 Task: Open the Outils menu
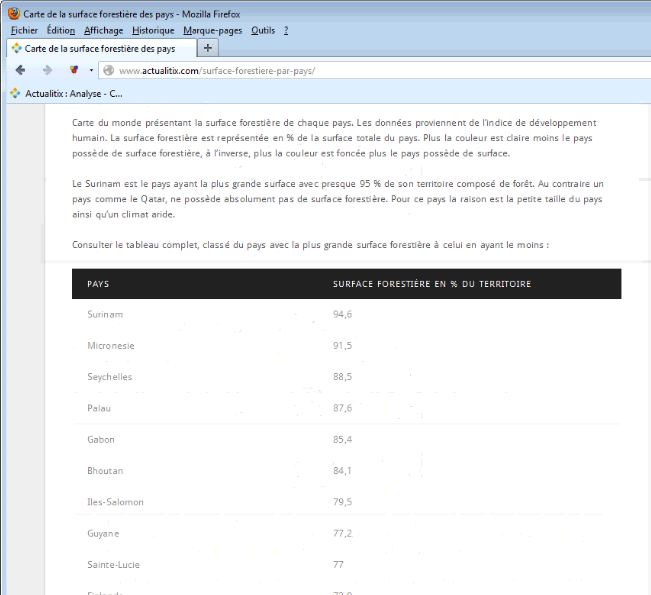[x=263, y=30]
